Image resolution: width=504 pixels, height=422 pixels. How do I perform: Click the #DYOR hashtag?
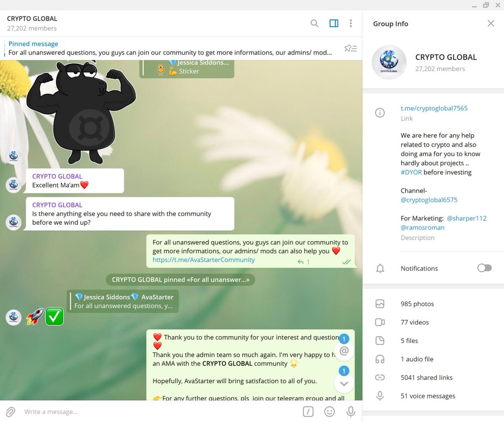click(x=411, y=172)
